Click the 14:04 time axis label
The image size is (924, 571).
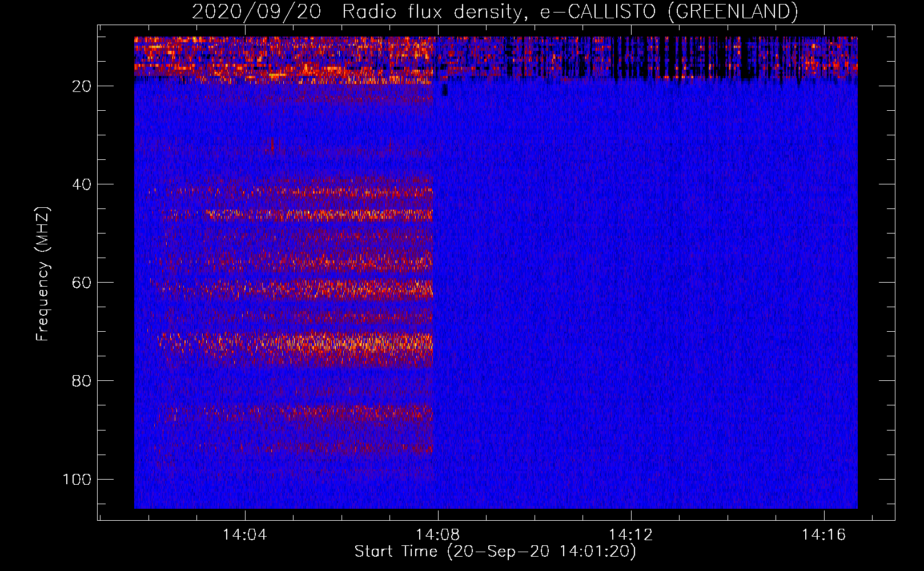[245, 535]
